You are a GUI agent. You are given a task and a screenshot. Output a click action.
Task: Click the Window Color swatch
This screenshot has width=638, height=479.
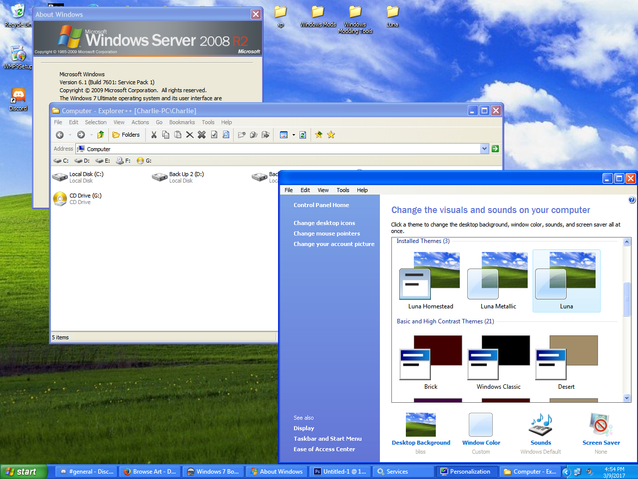click(x=481, y=424)
